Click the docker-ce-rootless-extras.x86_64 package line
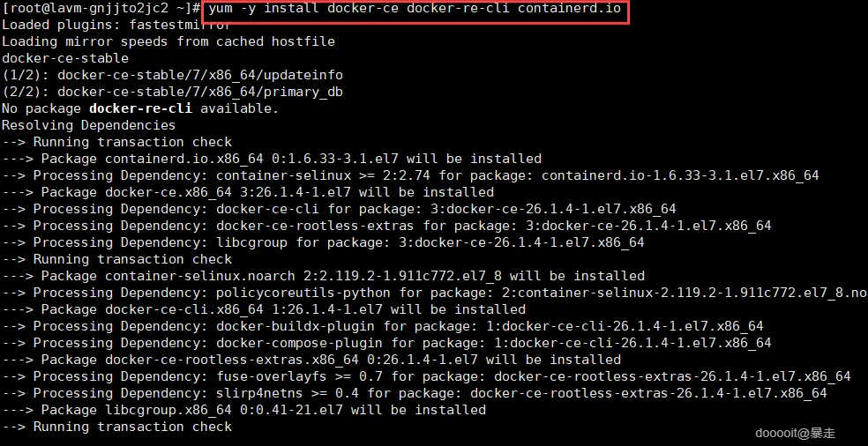 311,360
